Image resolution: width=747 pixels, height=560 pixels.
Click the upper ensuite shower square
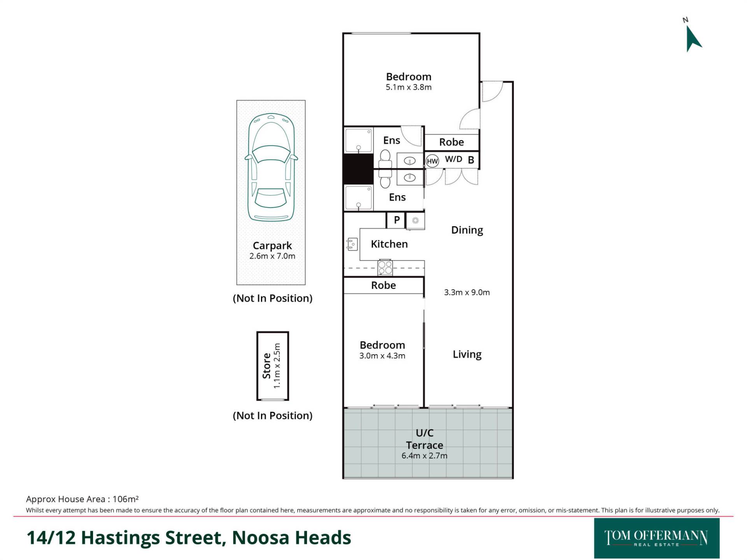[x=358, y=140]
